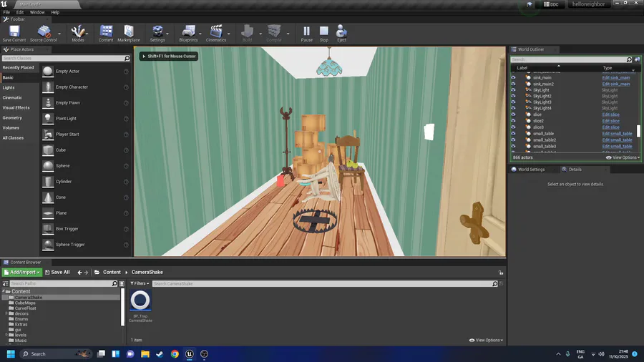
Task: Open the Edit menu
Action: click(x=20, y=12)
